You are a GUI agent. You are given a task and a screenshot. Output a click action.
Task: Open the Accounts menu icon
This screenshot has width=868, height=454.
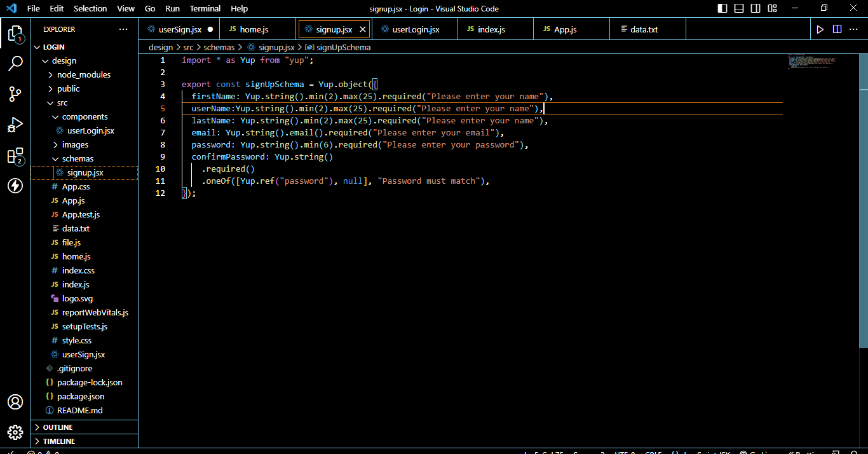pyautogui.click(x=15, y=402)
